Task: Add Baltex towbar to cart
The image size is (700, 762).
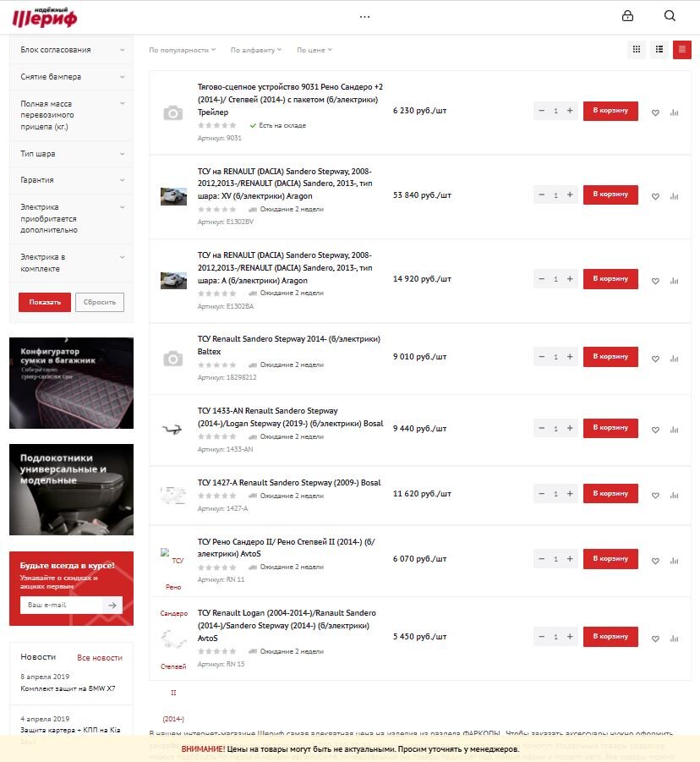Action: 610,357
